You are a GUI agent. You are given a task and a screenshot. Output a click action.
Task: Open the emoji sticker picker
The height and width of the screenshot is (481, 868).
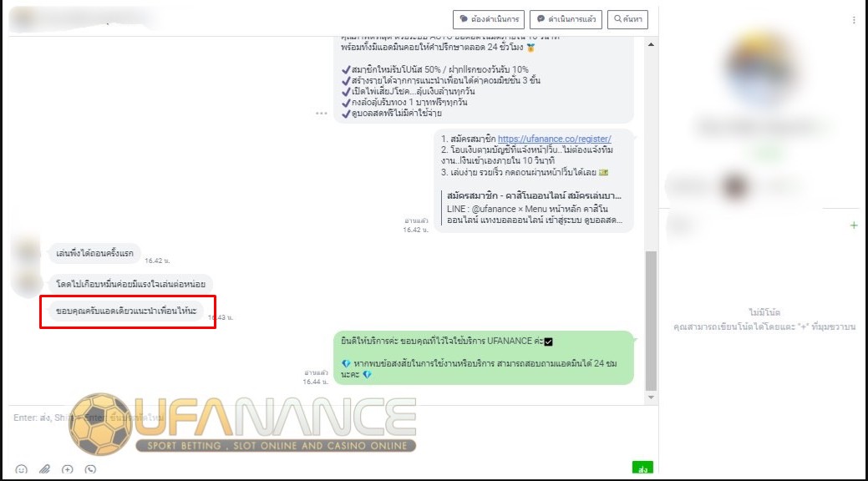pos(21,469)
